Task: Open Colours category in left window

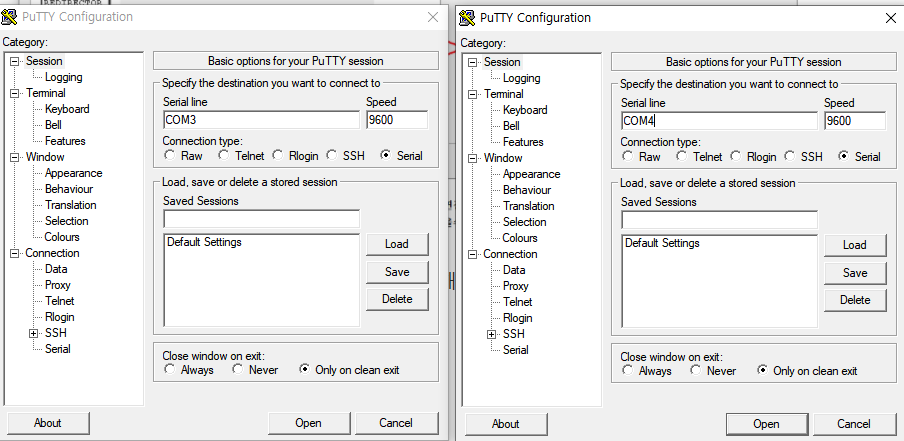Action: coord(62,237)
